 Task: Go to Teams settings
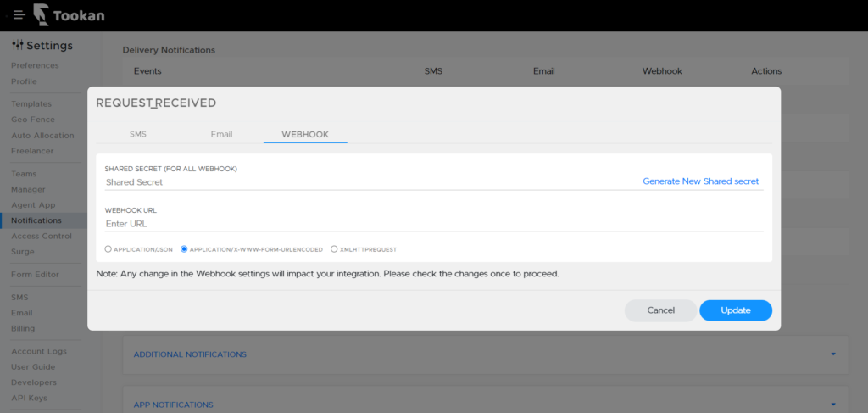[x=24, y=174]
